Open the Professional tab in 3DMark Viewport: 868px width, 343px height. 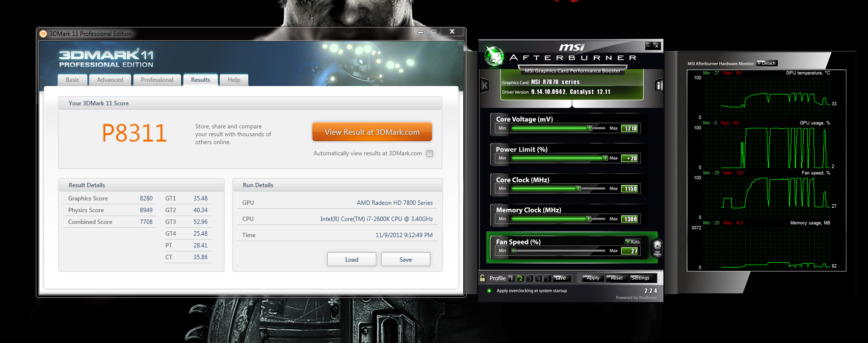point(157,80)
